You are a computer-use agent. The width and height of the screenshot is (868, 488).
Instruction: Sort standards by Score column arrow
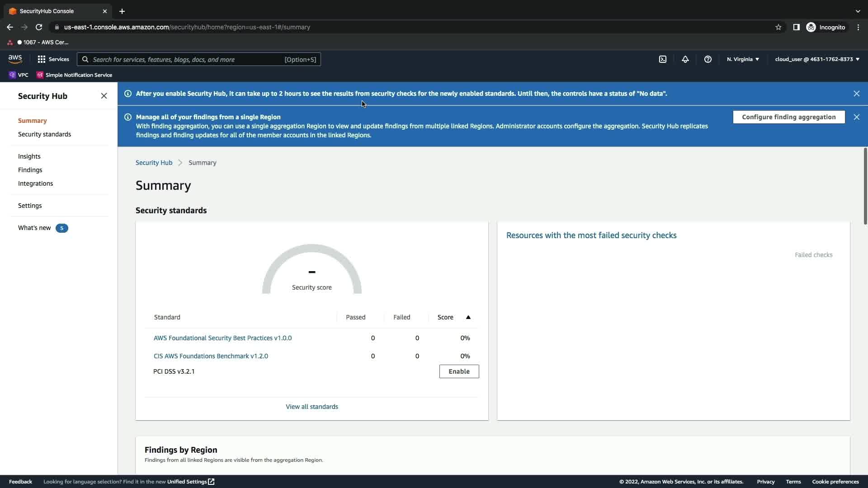click(x=468, y=317)
